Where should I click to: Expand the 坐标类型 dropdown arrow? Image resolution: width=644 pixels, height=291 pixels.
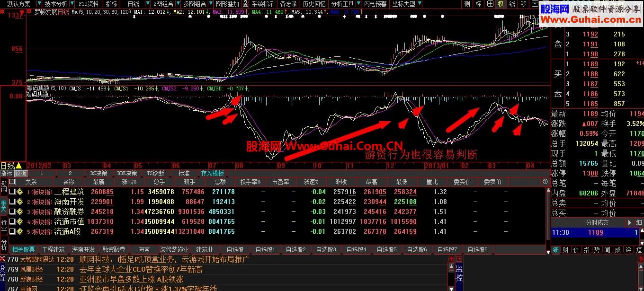[x=419, y=4]
